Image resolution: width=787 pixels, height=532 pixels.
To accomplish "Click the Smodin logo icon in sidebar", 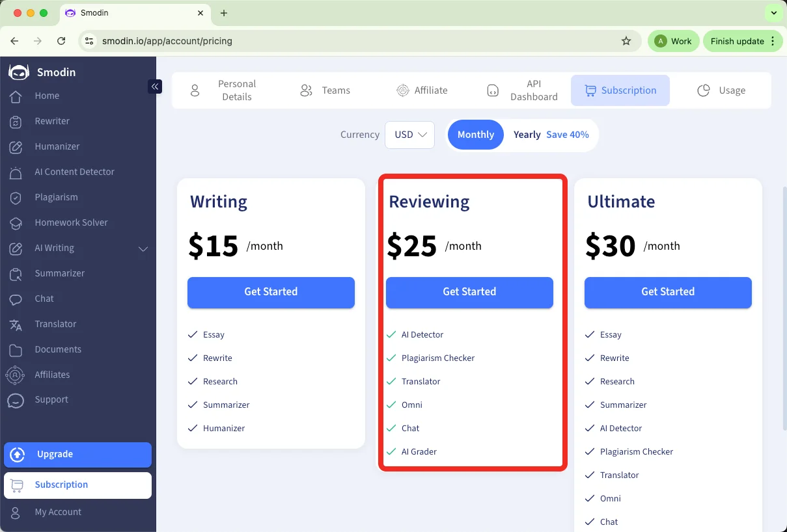I will [18, 72].
